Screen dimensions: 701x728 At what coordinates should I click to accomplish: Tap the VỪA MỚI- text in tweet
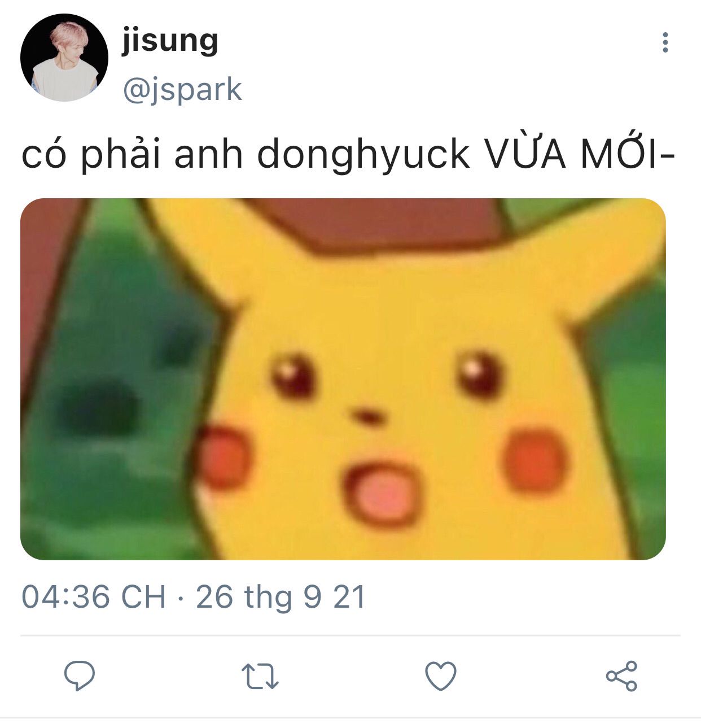tap(579, 152)
